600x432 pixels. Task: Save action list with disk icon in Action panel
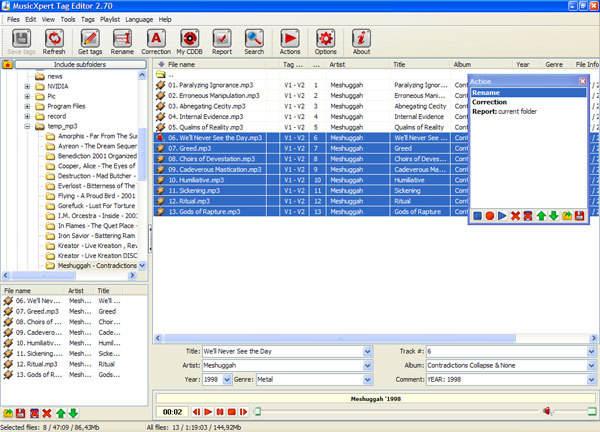click(579, 216)
